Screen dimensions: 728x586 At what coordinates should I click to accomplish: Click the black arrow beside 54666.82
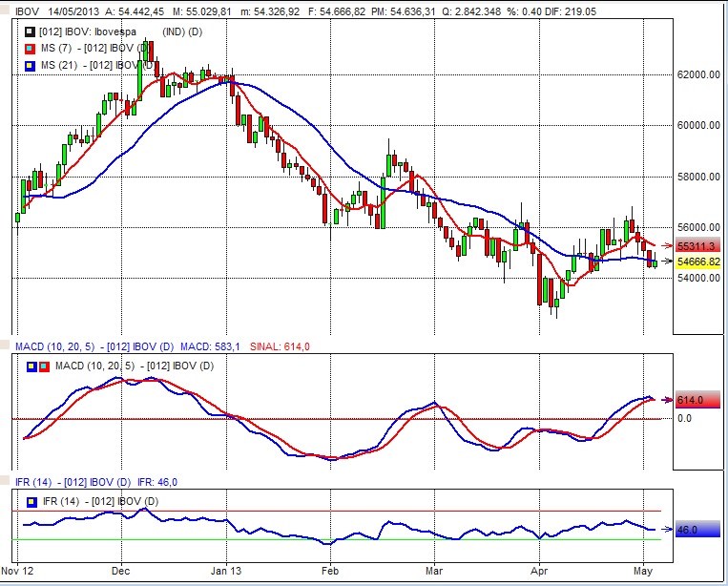coord(665,262)
